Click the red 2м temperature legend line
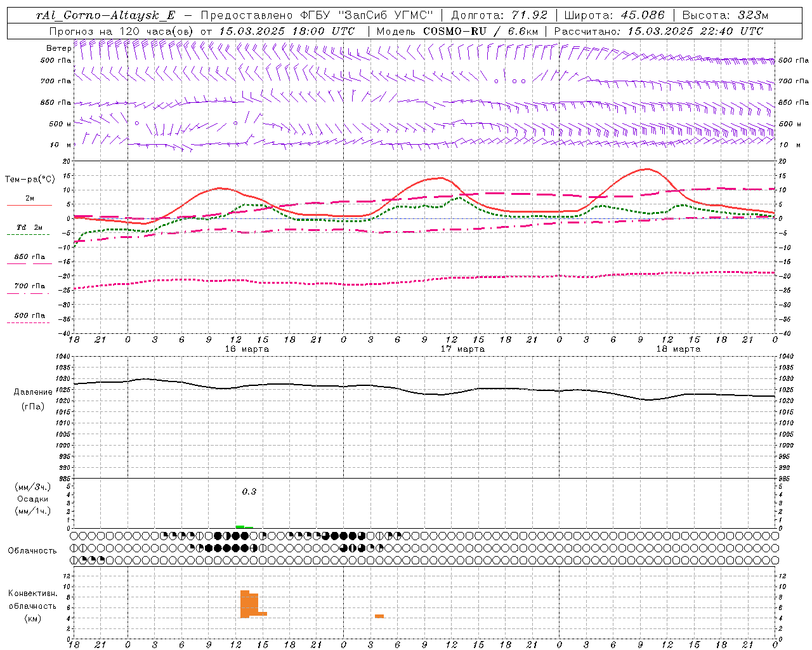The image size is (812, 650). point(29,205)
